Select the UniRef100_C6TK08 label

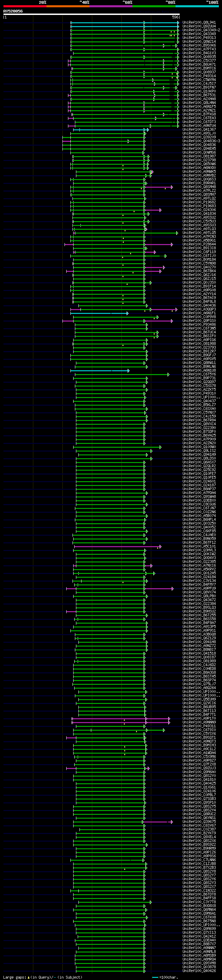pos(199,917)
